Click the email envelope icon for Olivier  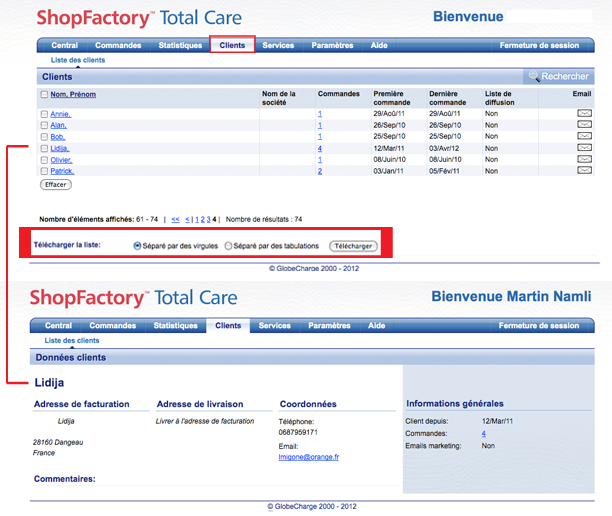coord(584,160)
